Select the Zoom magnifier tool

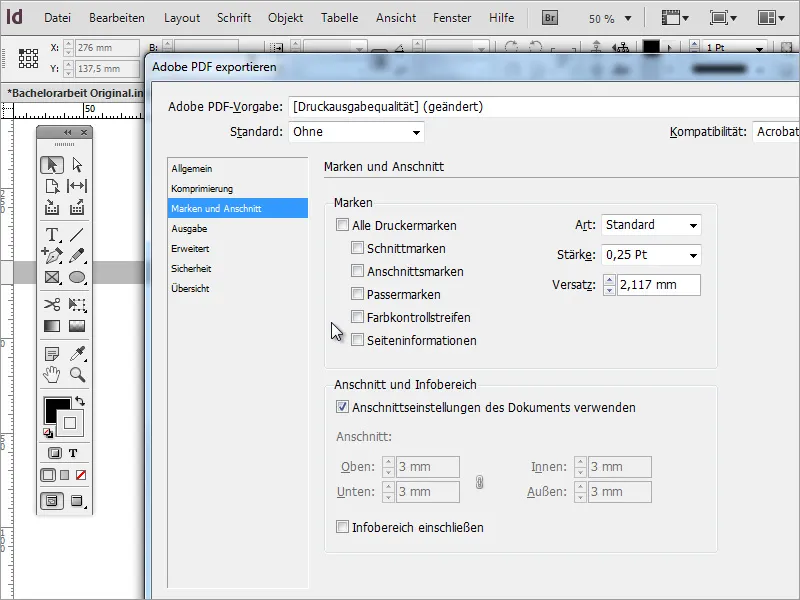tap(77, 374)
